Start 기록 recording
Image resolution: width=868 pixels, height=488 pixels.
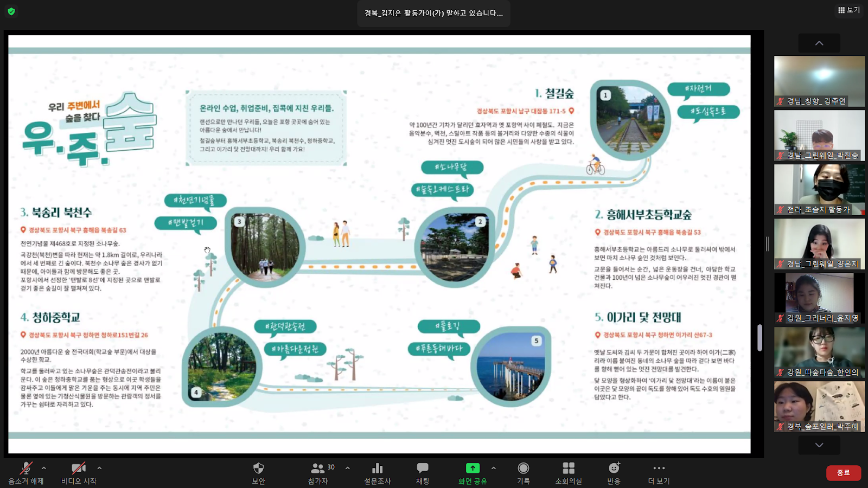(524, 473)
